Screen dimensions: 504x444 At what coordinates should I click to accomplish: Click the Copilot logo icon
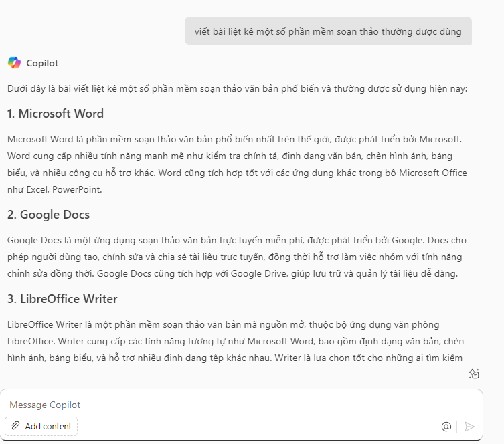(x=14, y=63)
